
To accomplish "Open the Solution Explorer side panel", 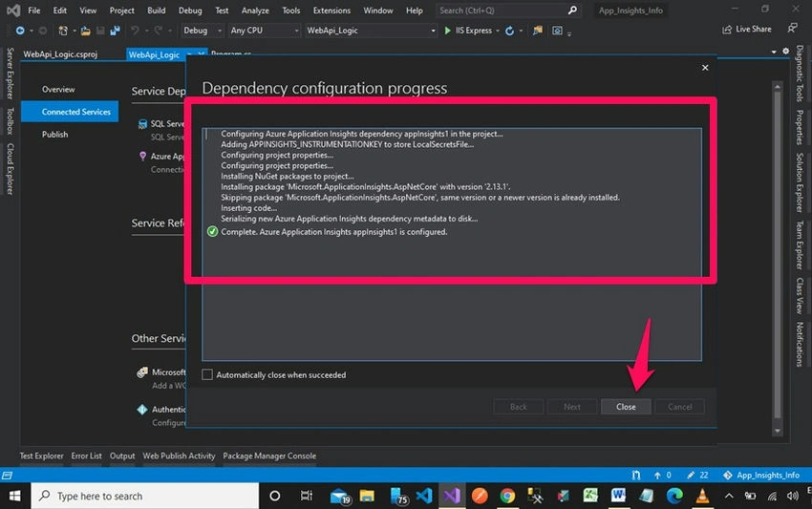I will 800,182.
